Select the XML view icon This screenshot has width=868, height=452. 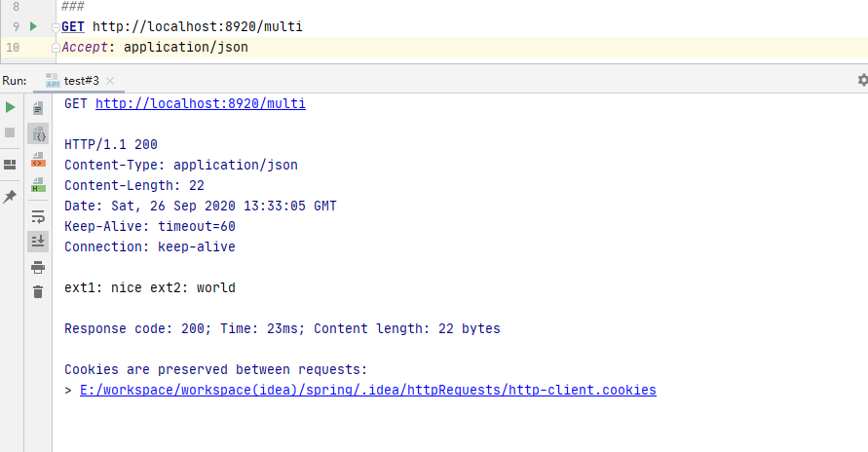[x=38, y=159]
